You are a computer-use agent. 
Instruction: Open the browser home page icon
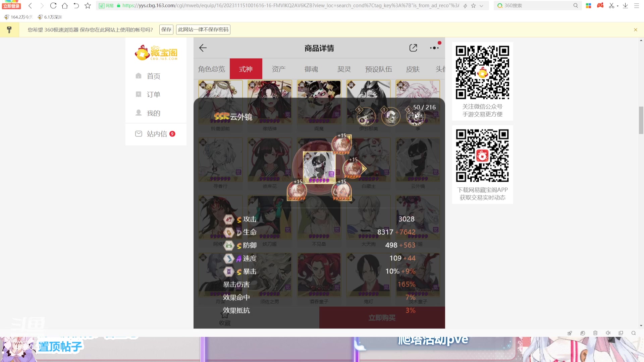click(65, 6)
